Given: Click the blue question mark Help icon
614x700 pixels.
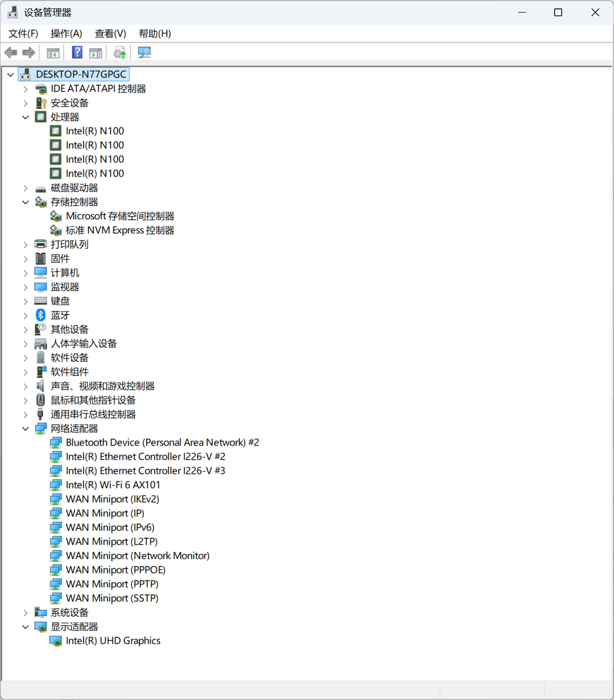Looking at the screenshot, I should click(x=77, y=52).
